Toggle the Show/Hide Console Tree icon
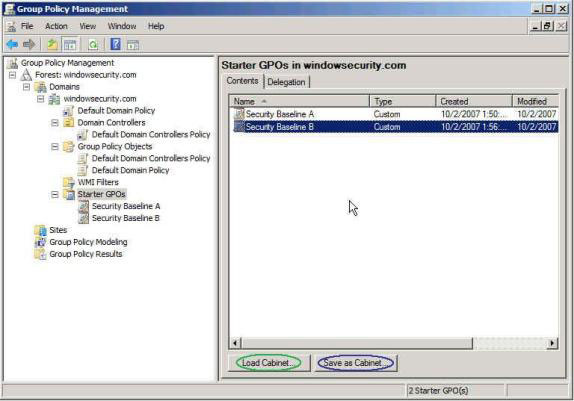This screenshot has height=401, width=574. tap(70, 45)
